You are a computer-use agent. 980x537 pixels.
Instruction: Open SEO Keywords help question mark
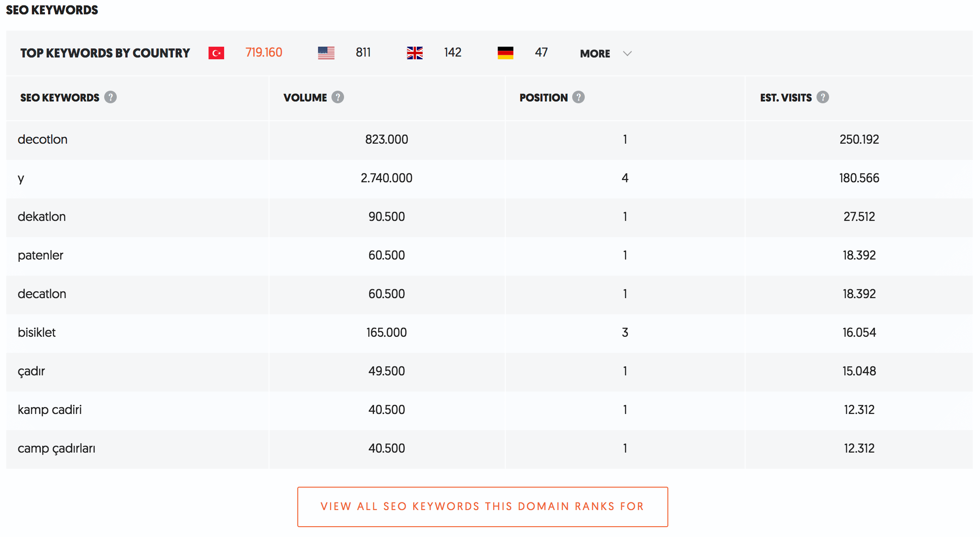click(x=110, y=97)
